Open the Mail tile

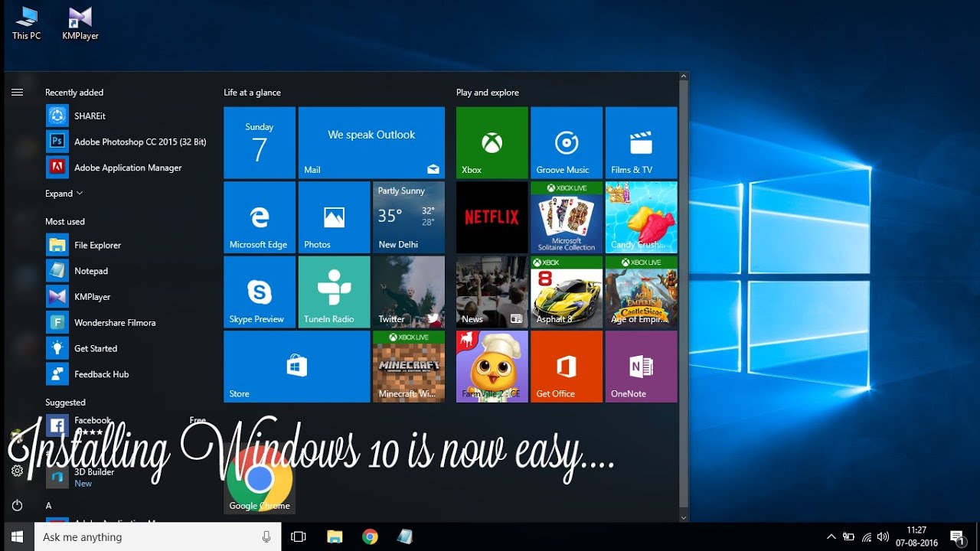point(371,142)
